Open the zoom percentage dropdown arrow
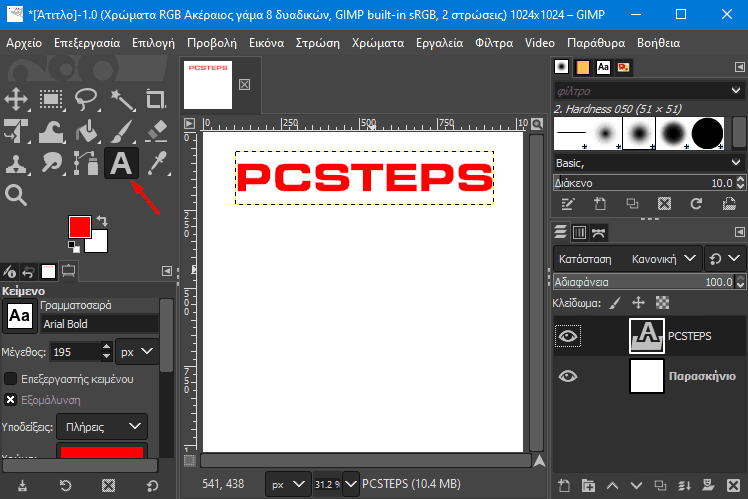748x499 pixels. point(351,484)
